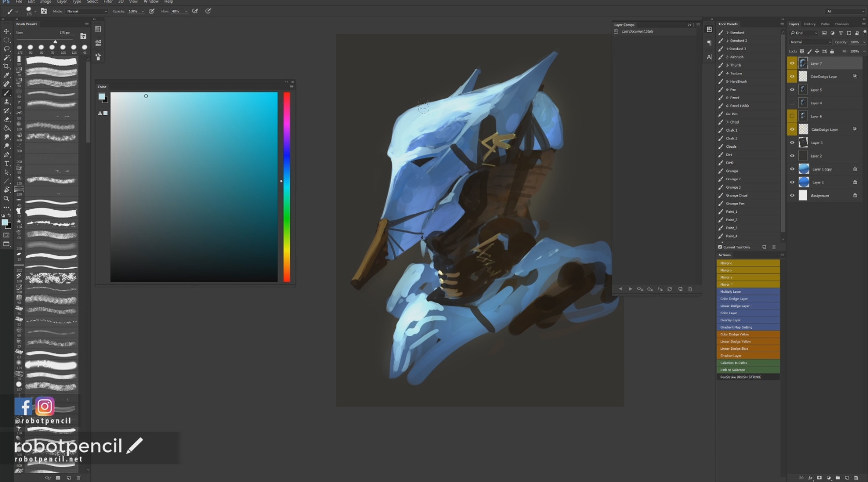Open layer filter Kind dropdown
868x482 pixels.
tap(804, 33)
